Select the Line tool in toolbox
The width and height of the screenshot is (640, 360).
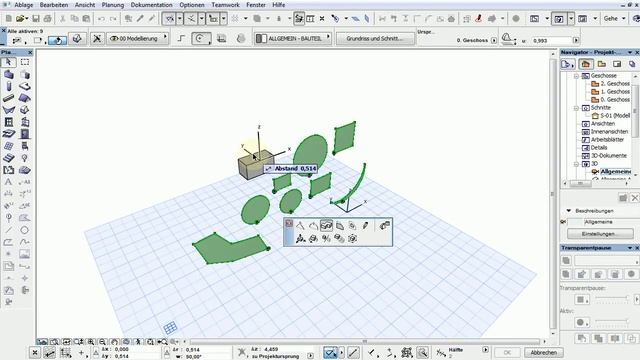coord(8,230)
